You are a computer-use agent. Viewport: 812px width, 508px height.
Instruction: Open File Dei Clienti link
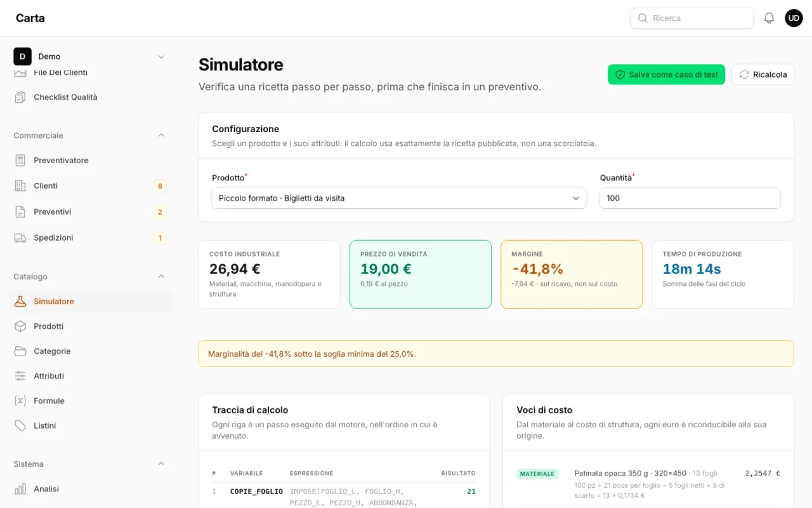coord(90,72)
